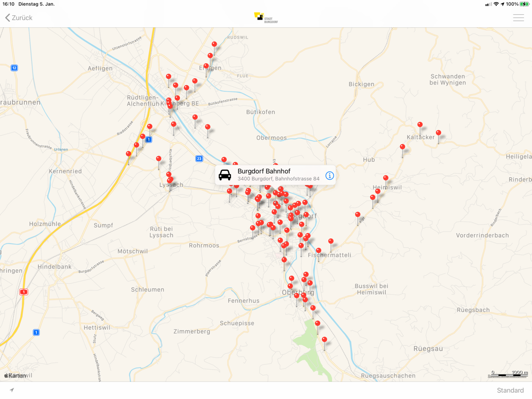The image size is (532, 399).
Task: Tap the pin just below the Kaltacker label
Action: 402,147
